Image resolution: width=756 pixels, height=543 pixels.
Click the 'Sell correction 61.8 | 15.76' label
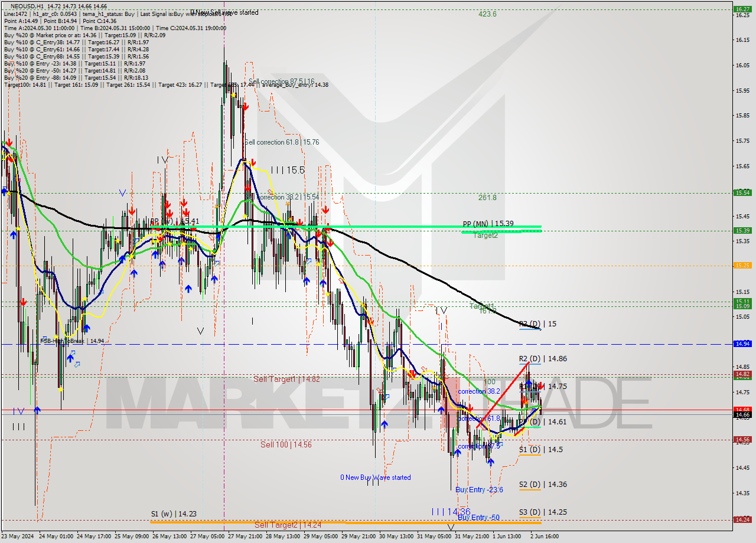tap(282, 142)
